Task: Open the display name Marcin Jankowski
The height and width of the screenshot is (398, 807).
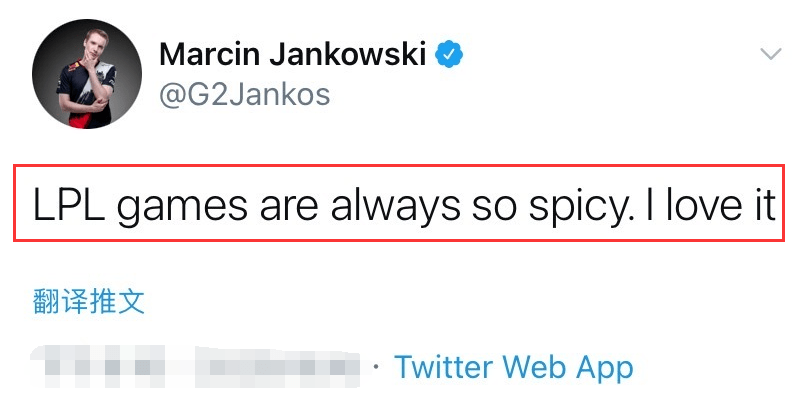Action: click(x=293, y=55)
